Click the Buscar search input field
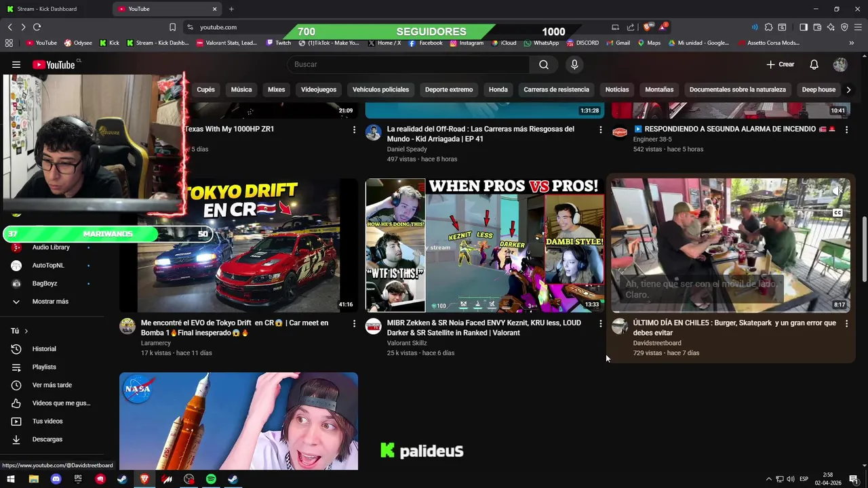The image size is (868, 488). click(408, 64)
